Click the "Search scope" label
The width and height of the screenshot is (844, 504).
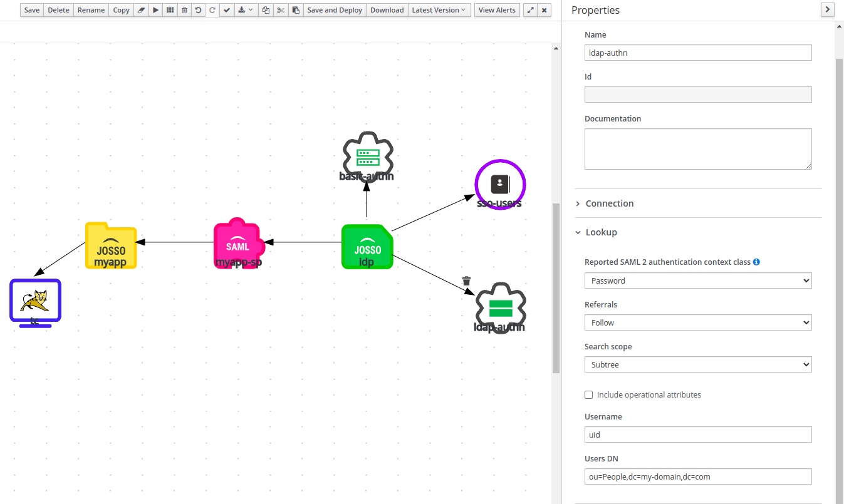[608, 346]
